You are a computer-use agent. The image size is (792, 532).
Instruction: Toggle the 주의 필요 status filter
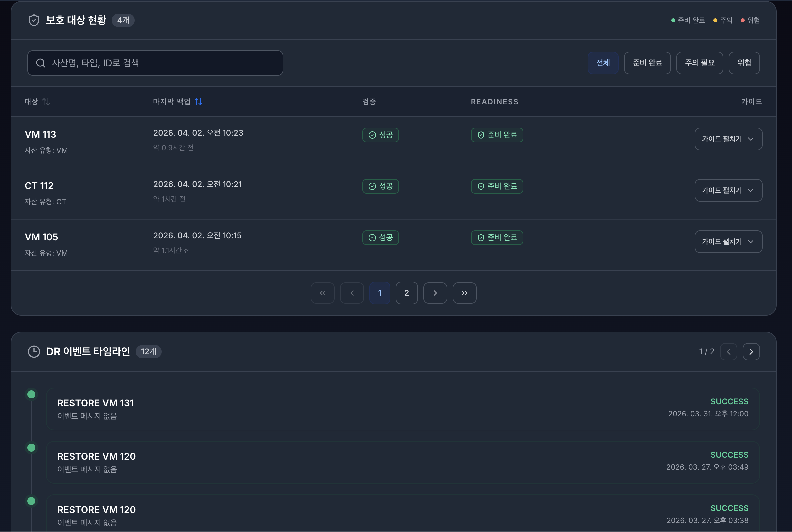(699, 63)
